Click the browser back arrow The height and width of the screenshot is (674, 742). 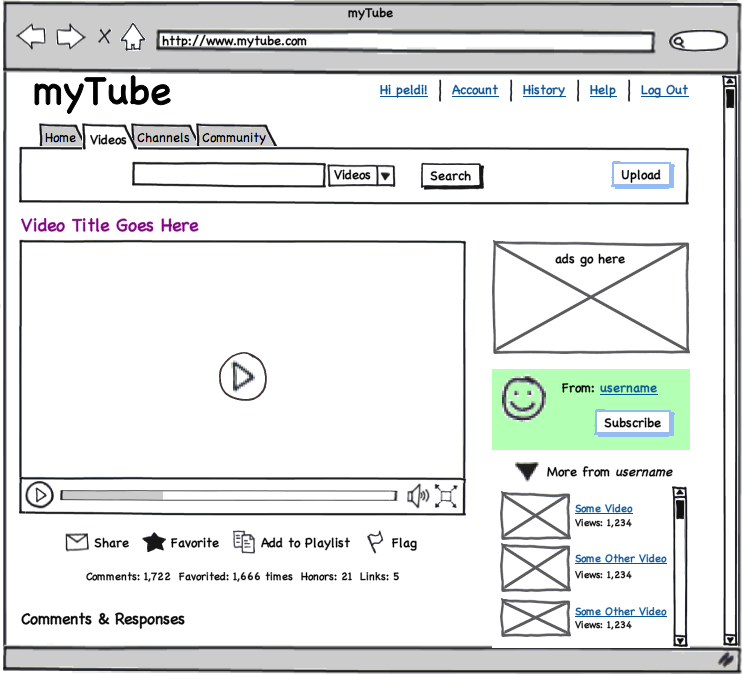31,36
